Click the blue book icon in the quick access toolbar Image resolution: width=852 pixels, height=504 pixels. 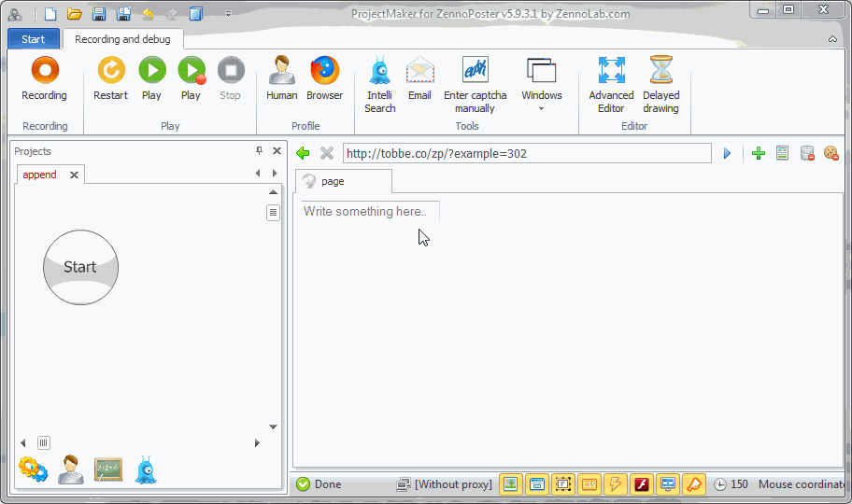pyautogui.click(x=195, y=14)
